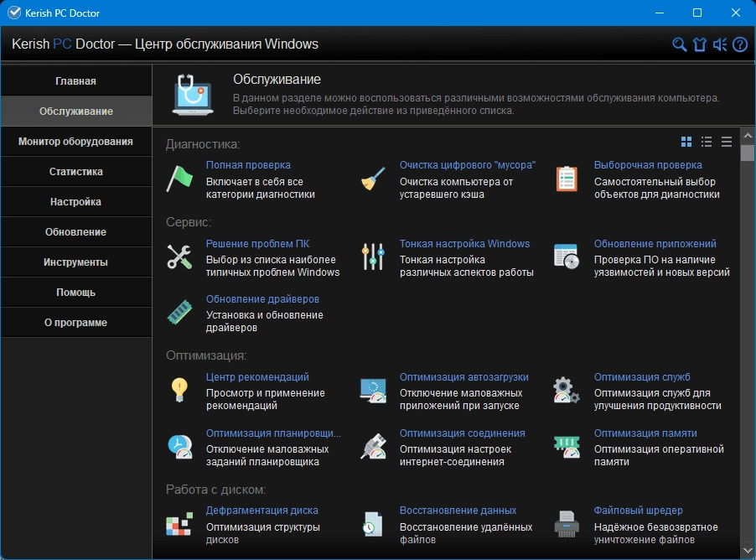Select the Обслуживание sidebar tab
756x560 pixels.
click(x=75, y=111)
